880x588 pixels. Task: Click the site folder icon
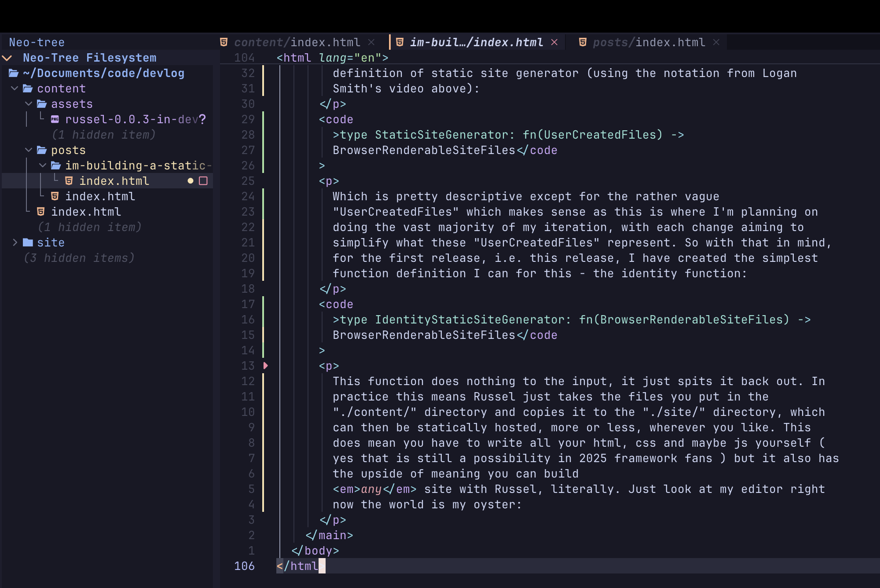(x=28, y=243)
